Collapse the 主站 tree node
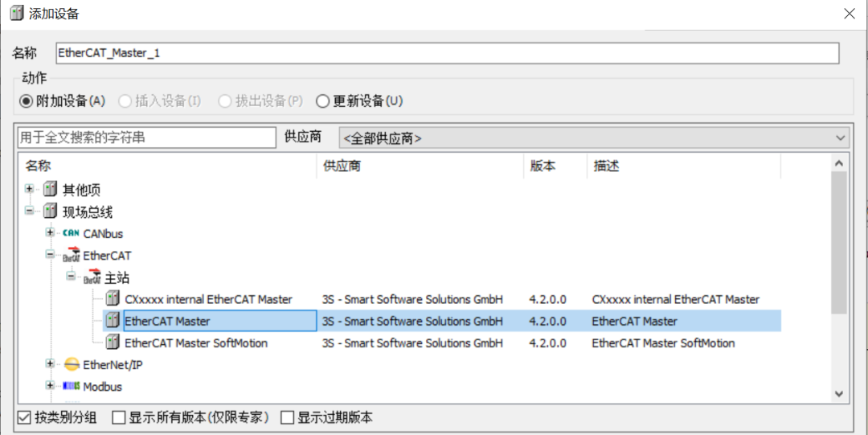Image resolution: width=868 pixels, height=435 pixels. pos(72,276)
